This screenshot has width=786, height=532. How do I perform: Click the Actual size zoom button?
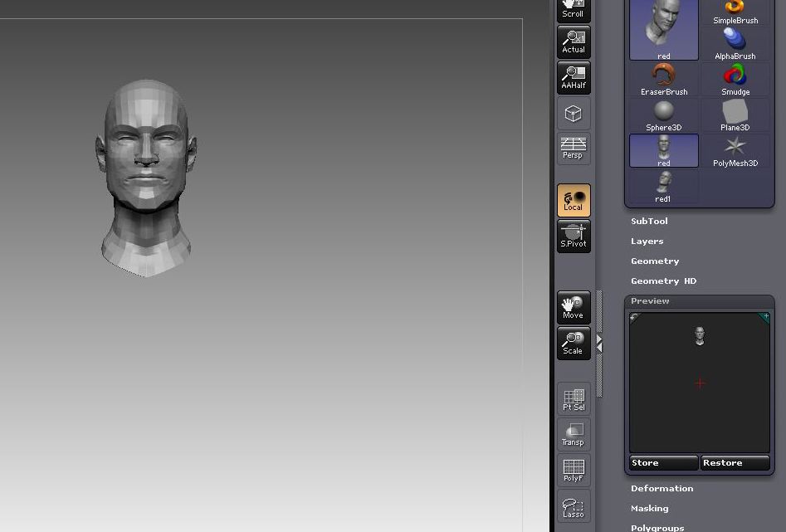click(574, 42)
